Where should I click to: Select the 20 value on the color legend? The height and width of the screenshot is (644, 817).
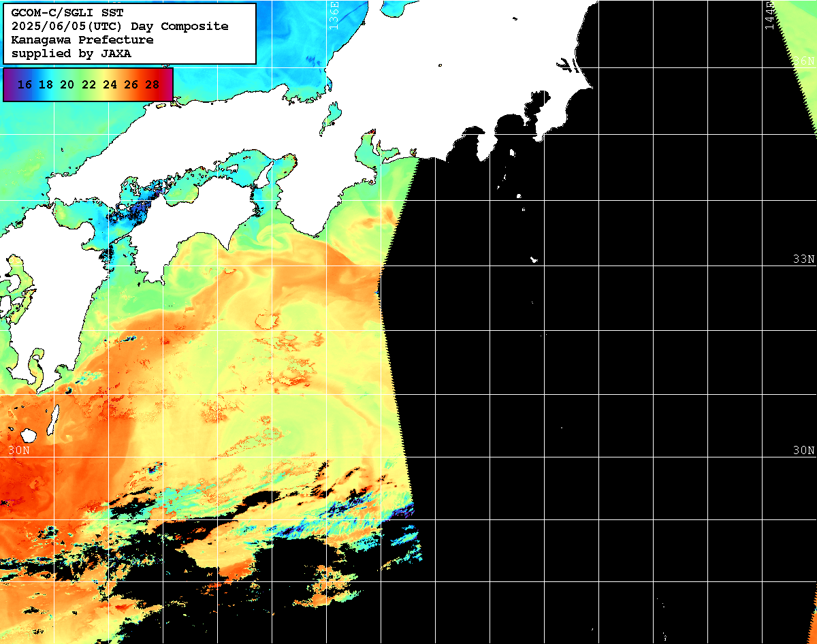point(67,85)
